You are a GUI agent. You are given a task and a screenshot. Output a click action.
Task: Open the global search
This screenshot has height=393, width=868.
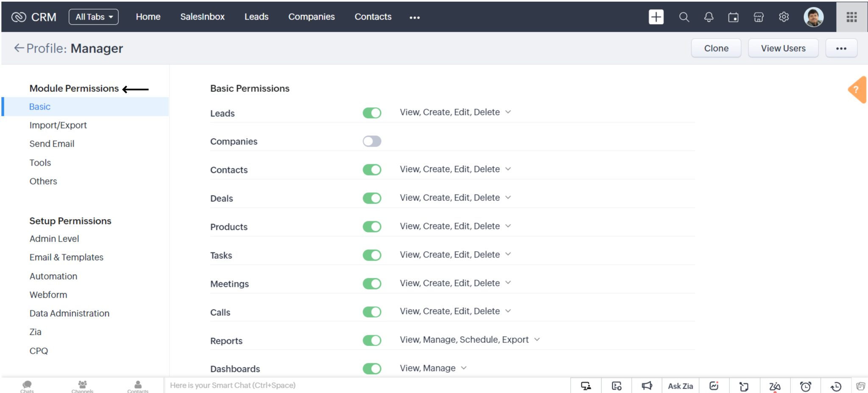coord(684,17)
